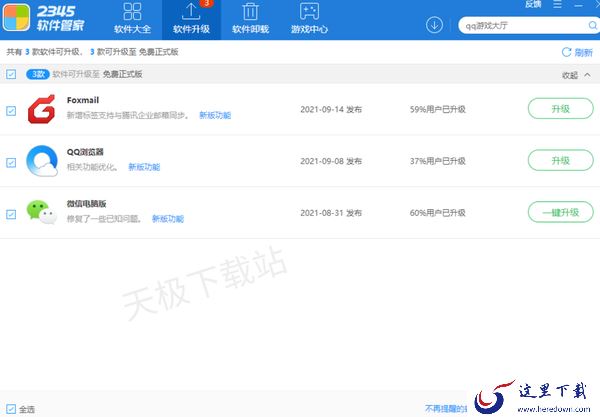The image size is (600, 417).
Task: Click the 2345 软件管家 logo icon
Action: click(16, 18)
